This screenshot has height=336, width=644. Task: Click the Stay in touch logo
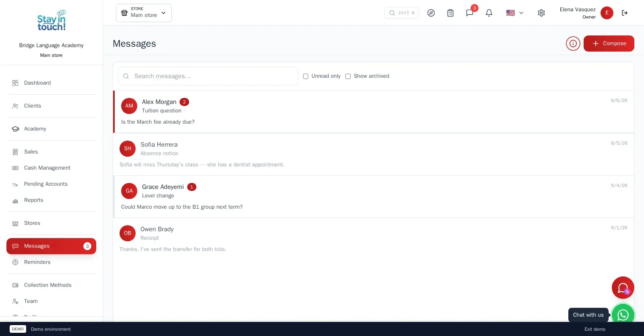click(x=52, y=21)
